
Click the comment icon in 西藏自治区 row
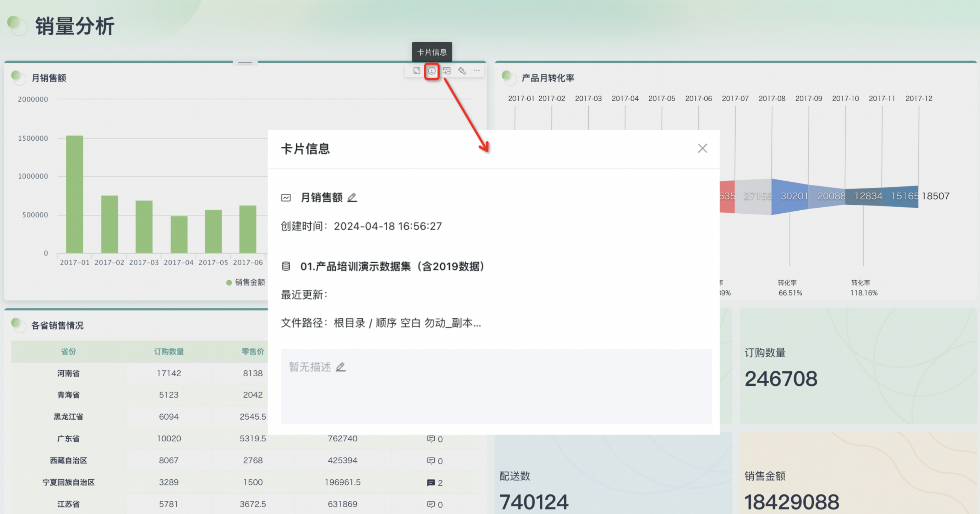tap(430, 461)
